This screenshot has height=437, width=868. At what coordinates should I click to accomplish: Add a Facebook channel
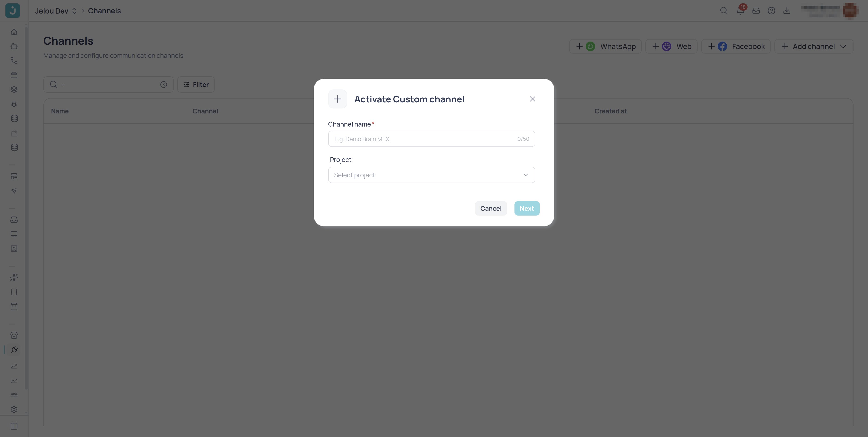tap(736, 47)
